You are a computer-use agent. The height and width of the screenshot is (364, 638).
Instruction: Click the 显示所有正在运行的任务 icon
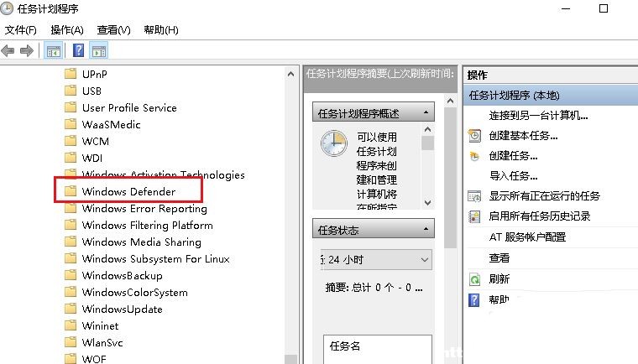click(474, 196)
